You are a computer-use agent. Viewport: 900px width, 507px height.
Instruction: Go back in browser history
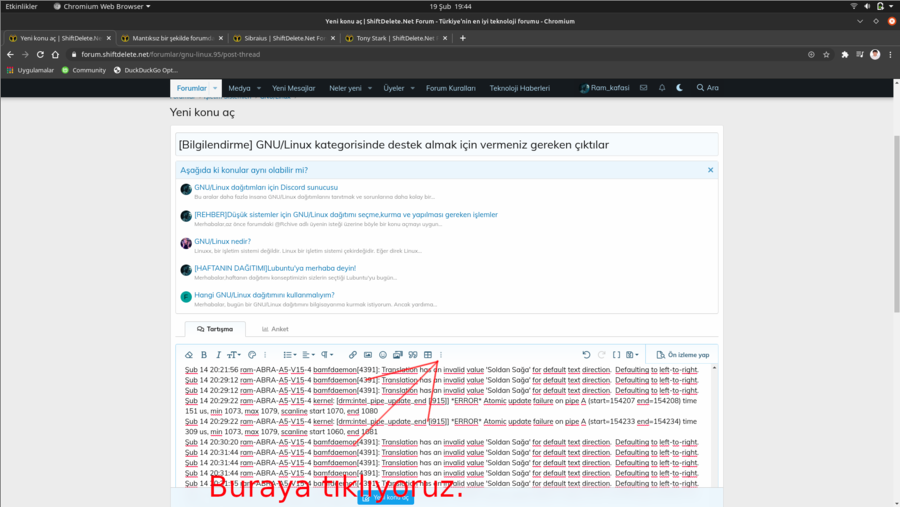click(10, 55)
